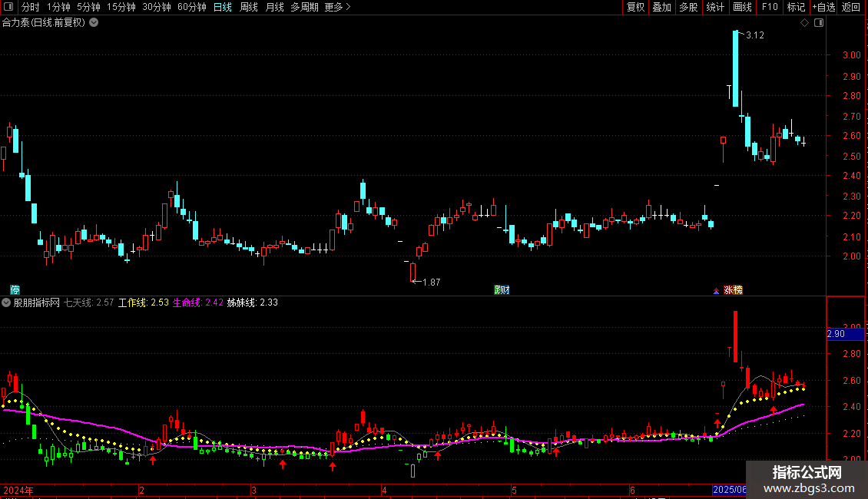Switch to 周线 weekly chart

[x=249, y=7]
